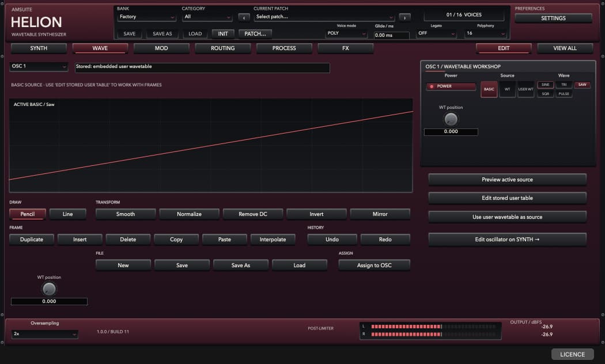Choose the SQR basic wave

tap(545, 94)
